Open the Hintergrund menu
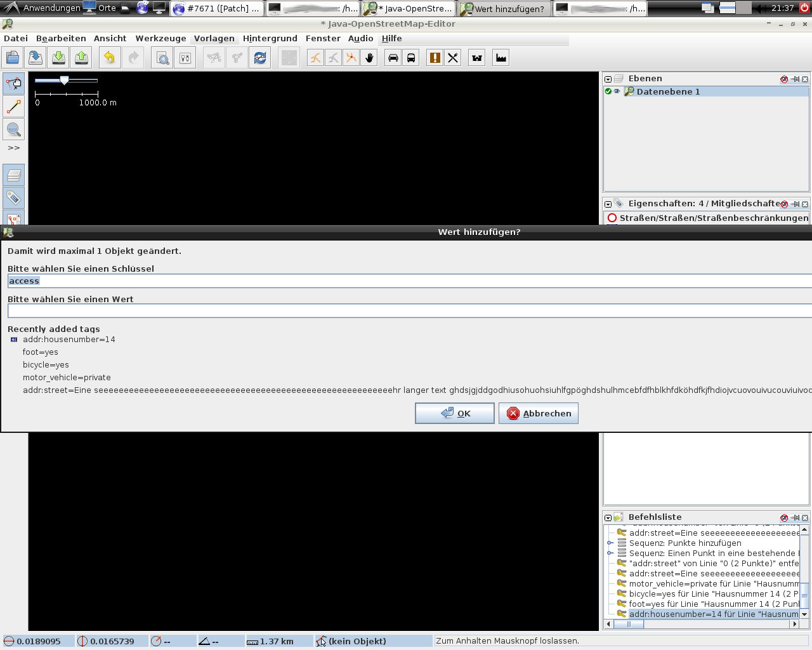Image resolution: width=812 pixels, height=650 pixels. 270,39
